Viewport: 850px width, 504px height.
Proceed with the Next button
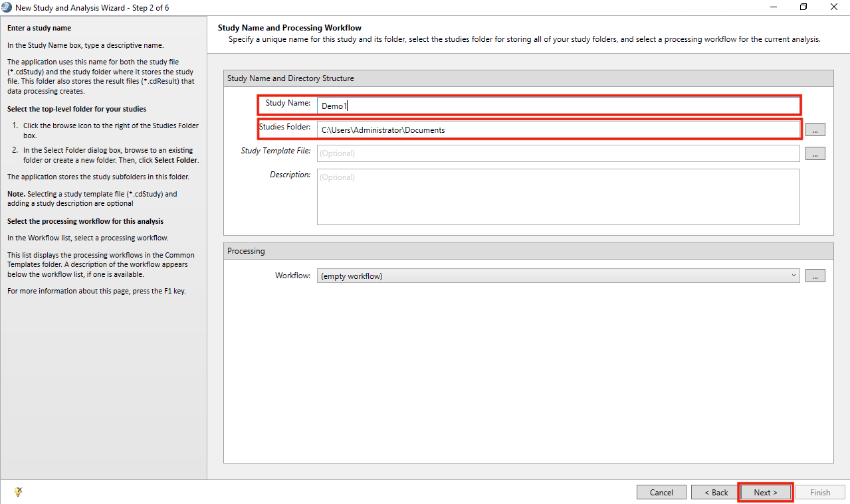click(x=766, y=492)
